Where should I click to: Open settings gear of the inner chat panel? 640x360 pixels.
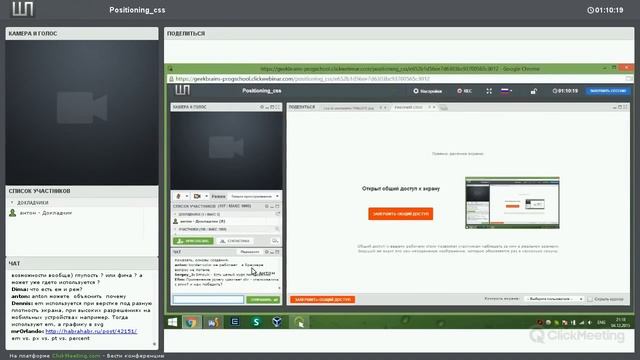pyautogui.click(x=267, y=252)
